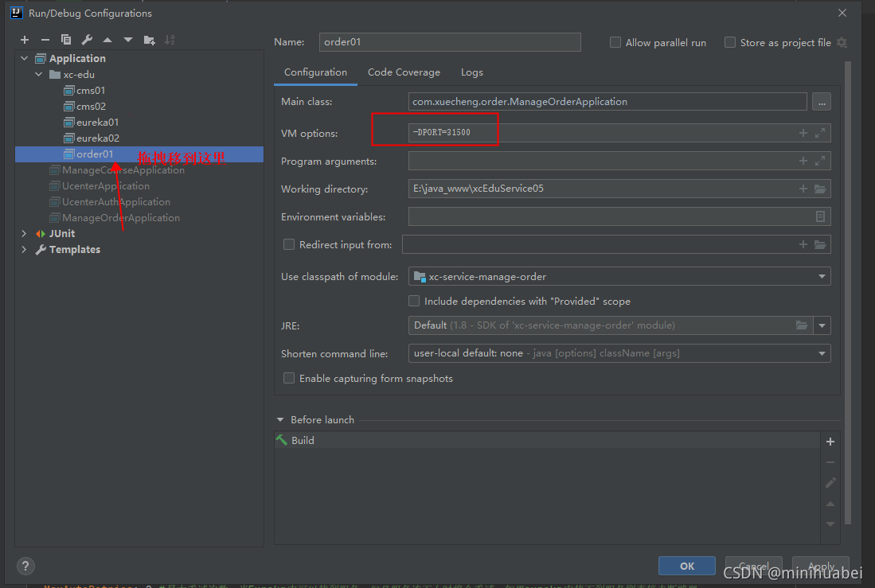Viewport: 875px width, 588px height.
Task: Move Before launch task down
Action: coord(830,524)
